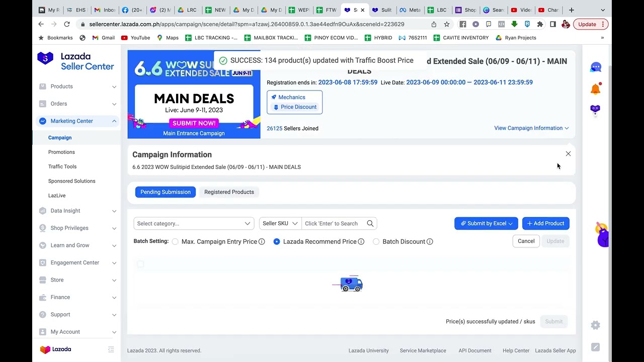Screen dimensions: 644x362
Task: Click the Lazada logo at sidebar bottom
Action: click(x=56, y=349)
